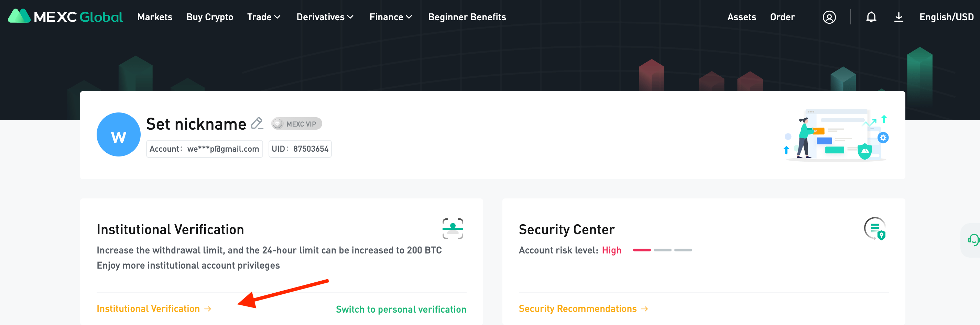
Task: Expand the Derivatives dropdown menu
Action: 325,17
